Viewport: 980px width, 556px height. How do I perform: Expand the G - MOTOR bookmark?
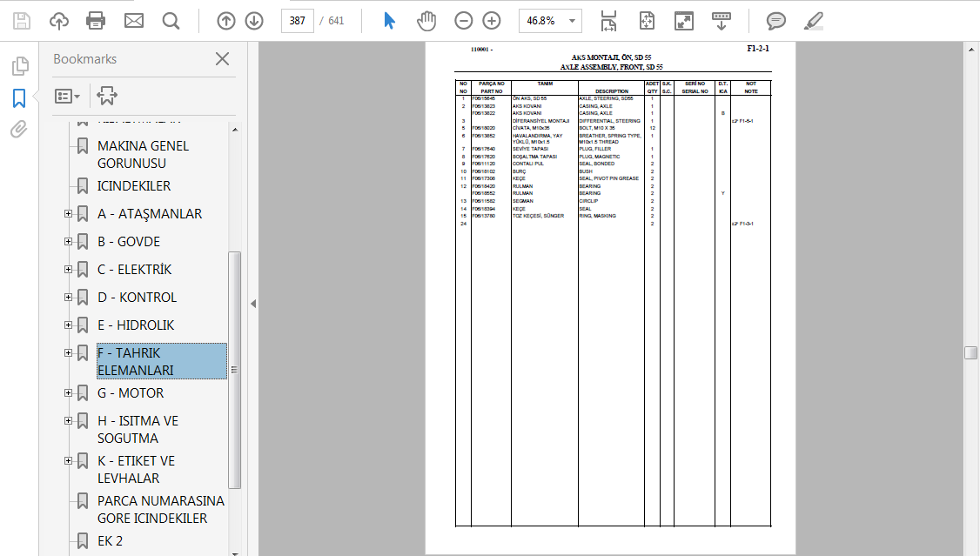[68, 393]
